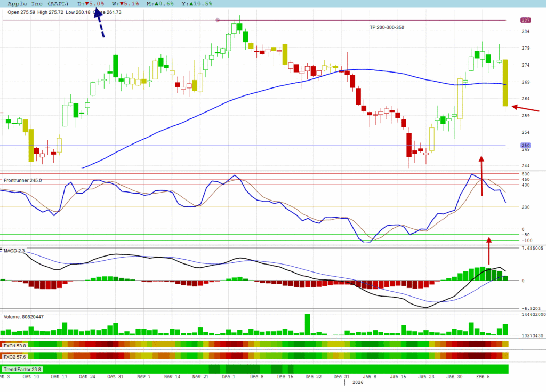Click the purple 287 price tag
Image resolution: width=546 pixels, height=392 pixels.
click(525, 20)
